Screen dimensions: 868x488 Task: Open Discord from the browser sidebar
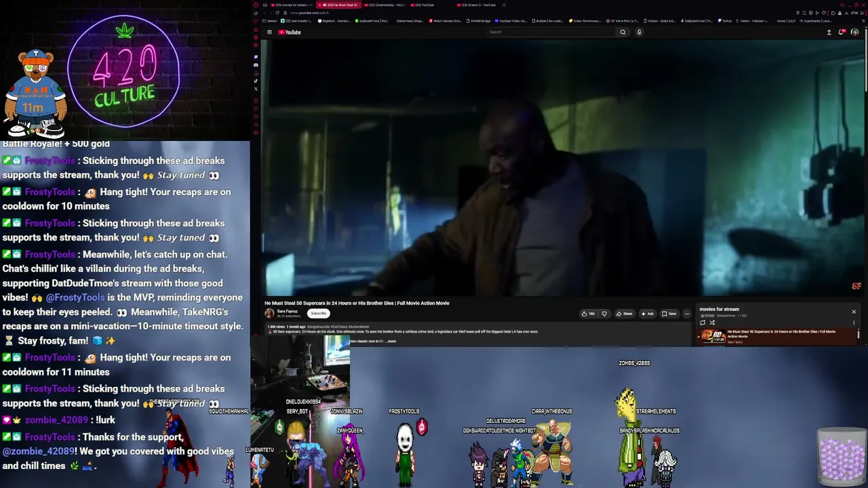pyautogui.click(x=256, y=65)
